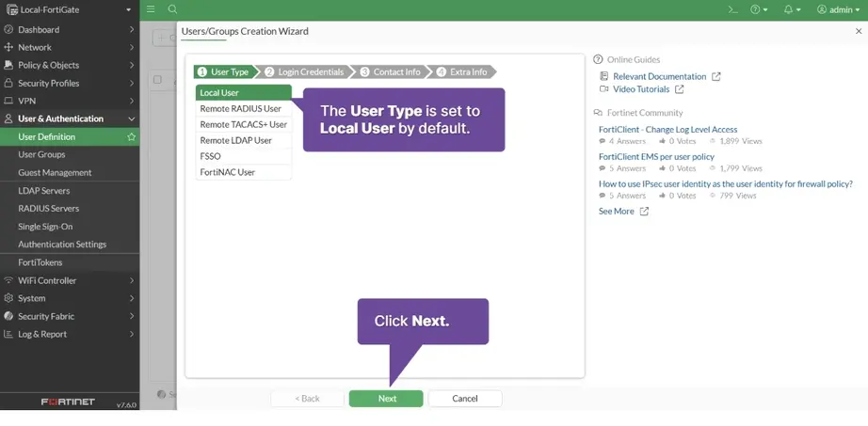Click the System gear icon

pos(8,298)
